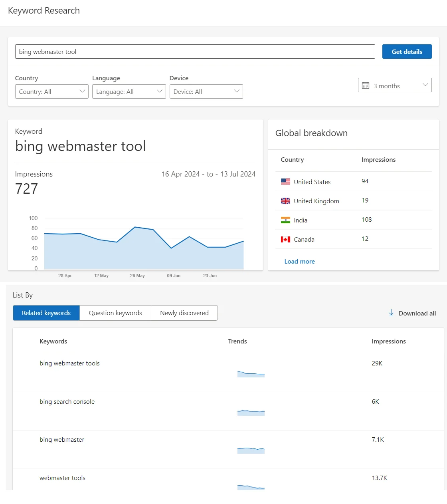447x504 pixels.
Task: Click the 29K impressions value
Action: click(x=377, y=363)
